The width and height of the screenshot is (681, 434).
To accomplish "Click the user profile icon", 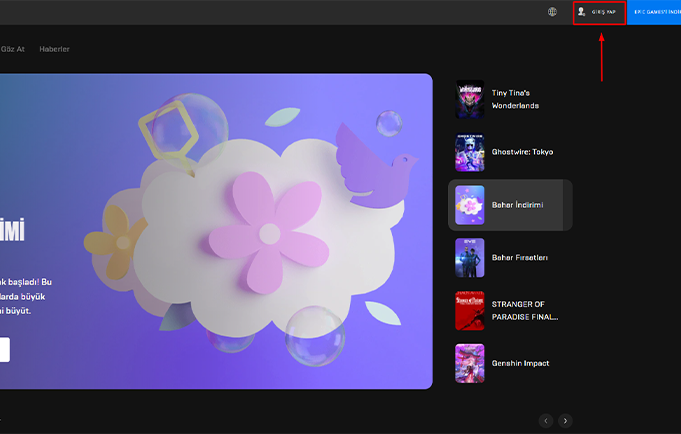I will point(582,12).
